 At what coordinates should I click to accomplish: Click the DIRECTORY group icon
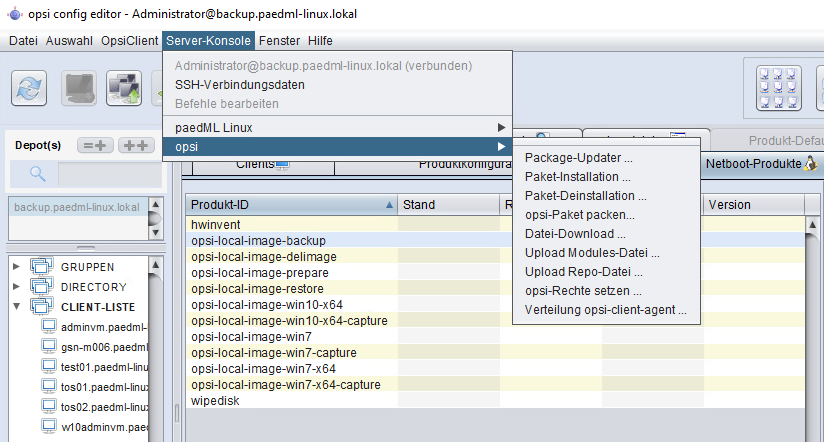tap(42, 286)
